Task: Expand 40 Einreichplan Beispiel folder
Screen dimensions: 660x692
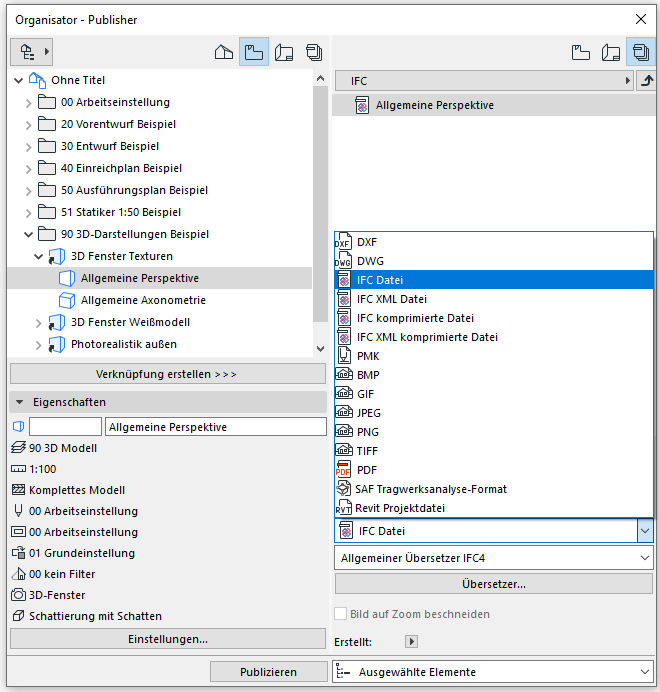Action: tap(28, 169)
